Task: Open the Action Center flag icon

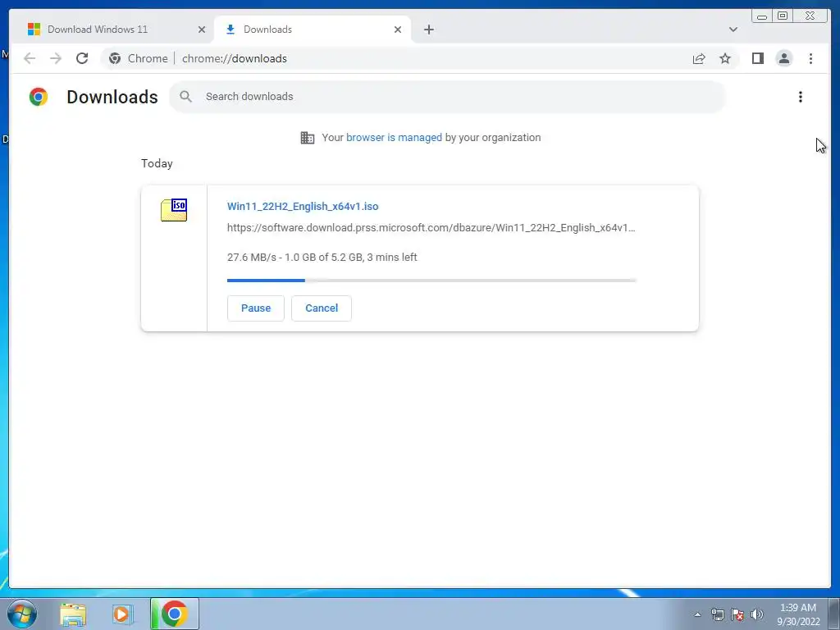Action: coord(737,614)
